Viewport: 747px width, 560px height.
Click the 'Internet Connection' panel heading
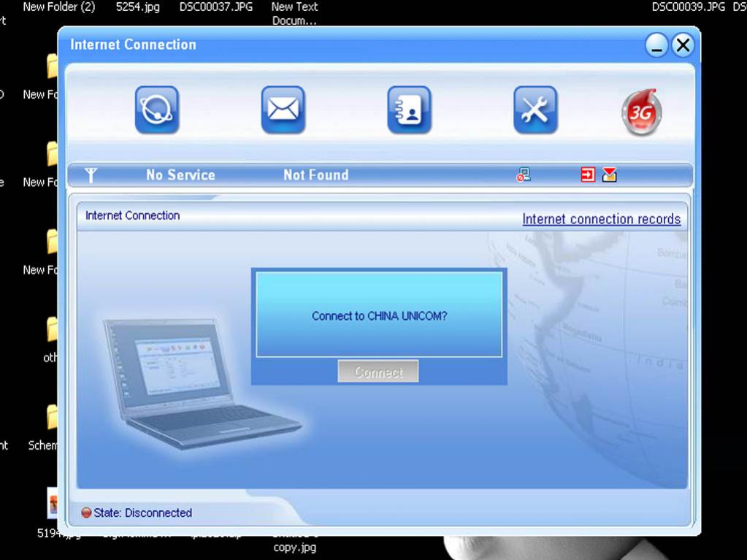tap(132, 215)
